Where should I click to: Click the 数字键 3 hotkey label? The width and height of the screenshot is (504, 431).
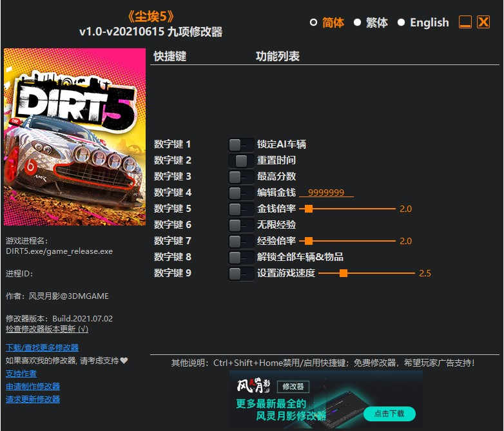click(172, 177)
